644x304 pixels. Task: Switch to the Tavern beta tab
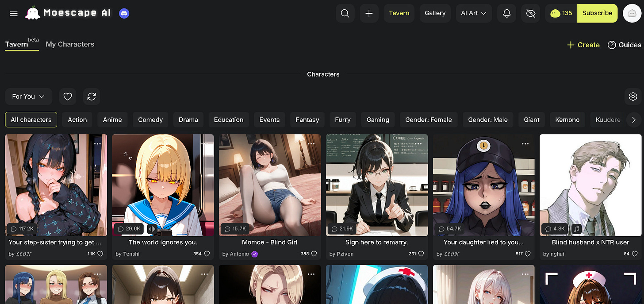click(x=22, y=43)
